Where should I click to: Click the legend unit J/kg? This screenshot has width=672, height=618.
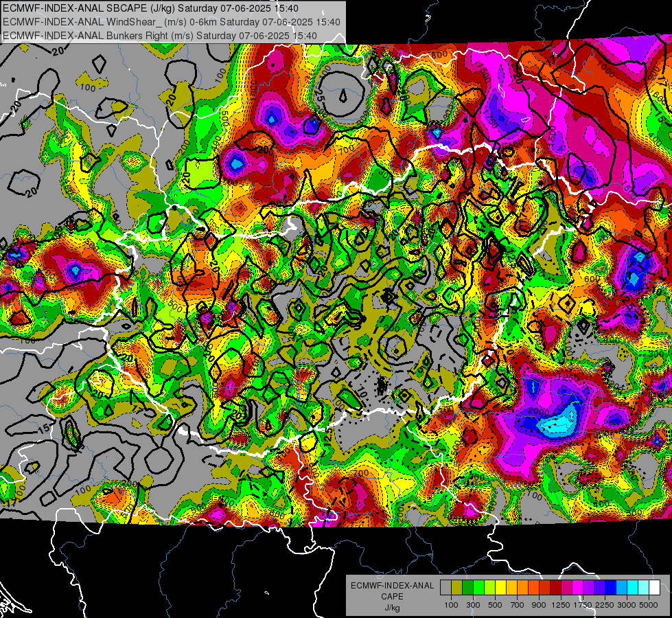[392, 608]
